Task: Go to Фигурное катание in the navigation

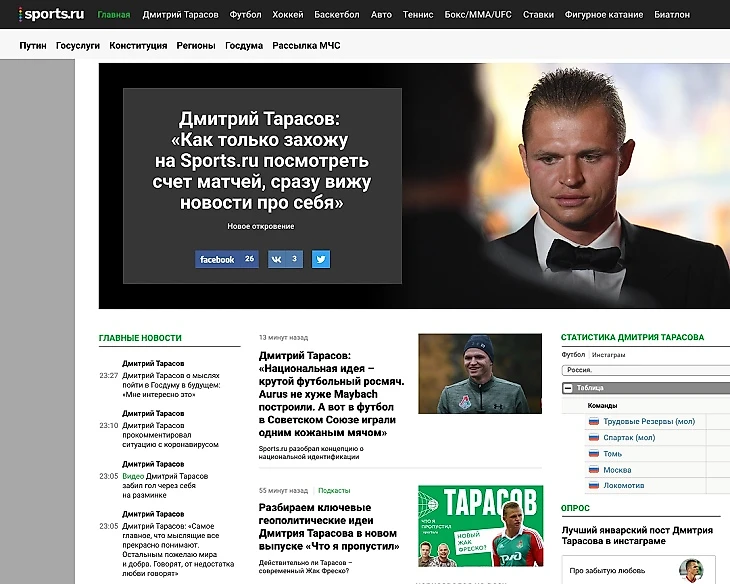Action: point(604,15)
